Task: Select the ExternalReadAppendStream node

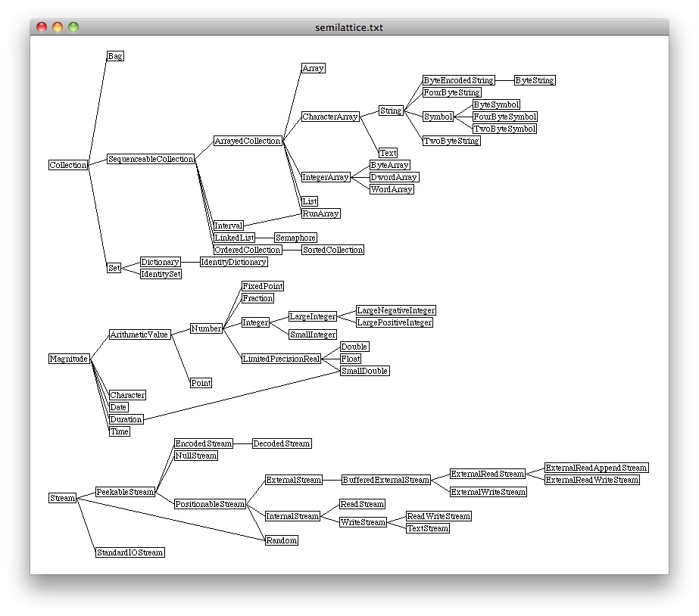Action: pos(596,468)
